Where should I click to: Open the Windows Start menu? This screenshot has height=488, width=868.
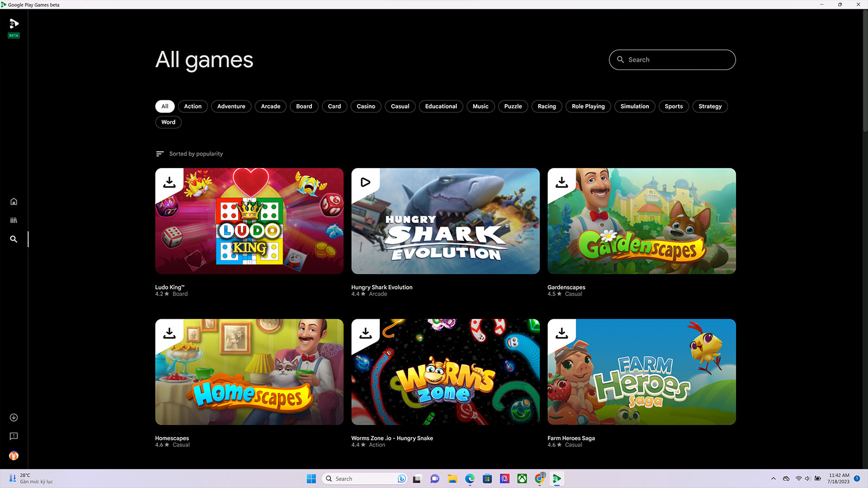(311, 479)
